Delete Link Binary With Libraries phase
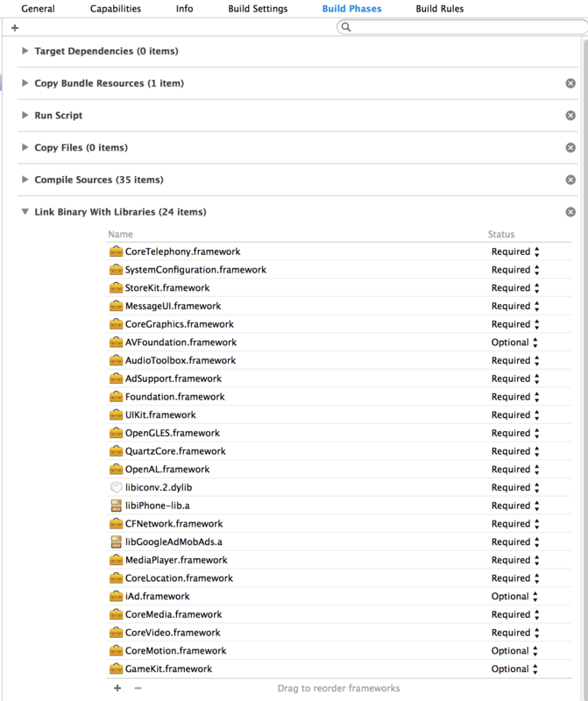This screenshot has width=588, height=701. 570,212
